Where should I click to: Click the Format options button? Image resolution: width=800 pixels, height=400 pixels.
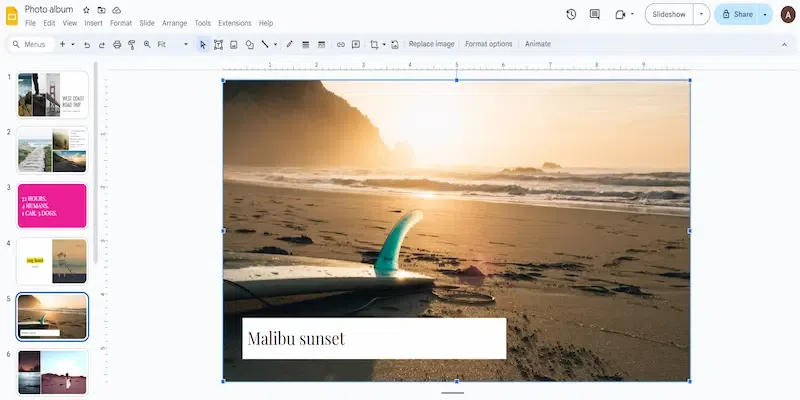pyautogui.click(x=488, y=45)
